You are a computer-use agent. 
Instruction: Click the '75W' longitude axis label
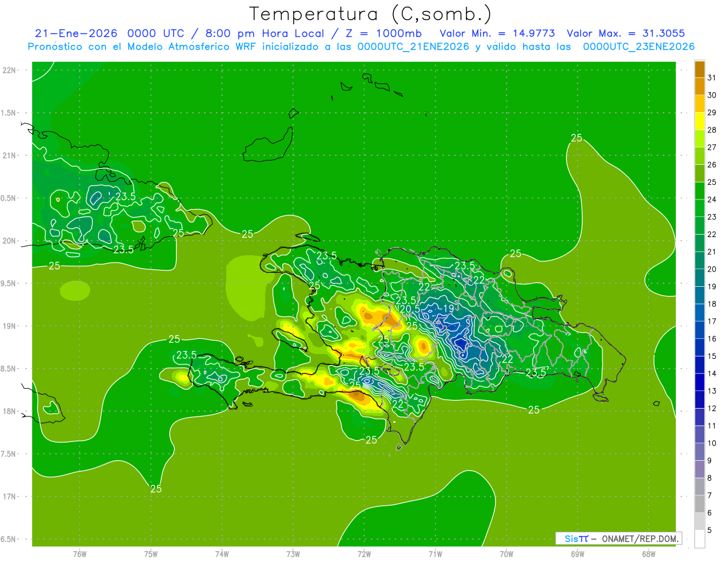click(150, 554)
